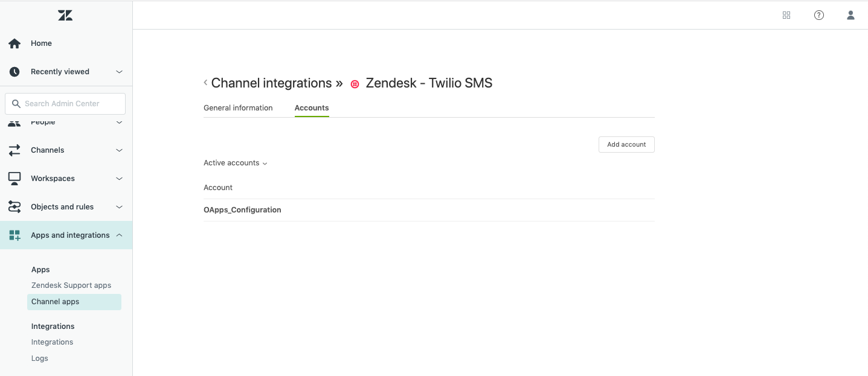
Task: Open the OApps_Configuration account
Action: (x=242, y=210)
